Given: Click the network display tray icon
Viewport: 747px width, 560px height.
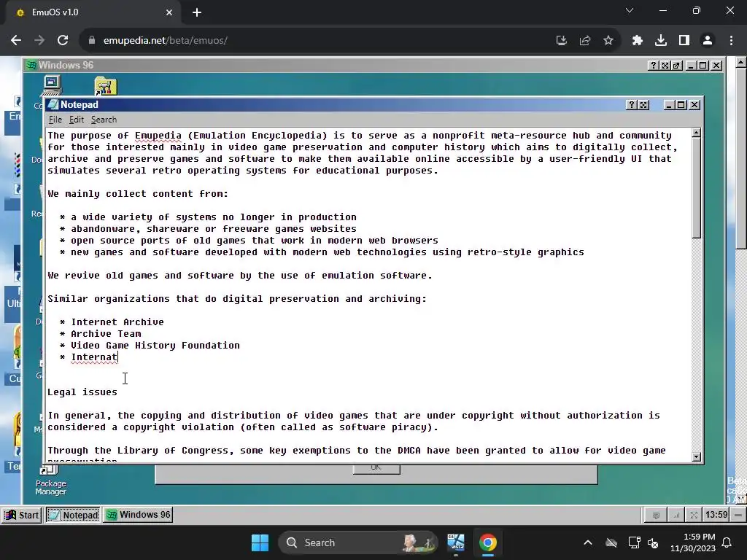Looking at the screenshot, I should click(634, 542).
